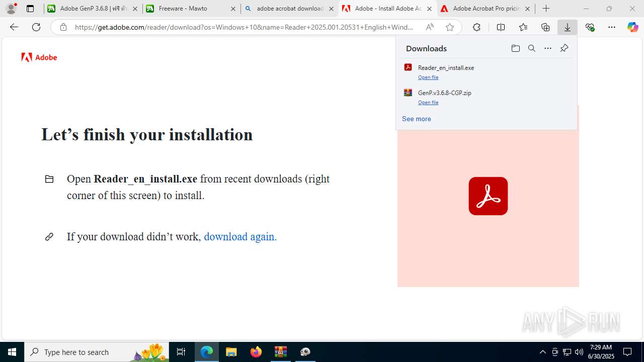Open file link under GenP.v3.6.8-CGP.zip
Image resolution: width=644 pixels, height=362 pixels.
pyautogui.click(x=428, y=103)
